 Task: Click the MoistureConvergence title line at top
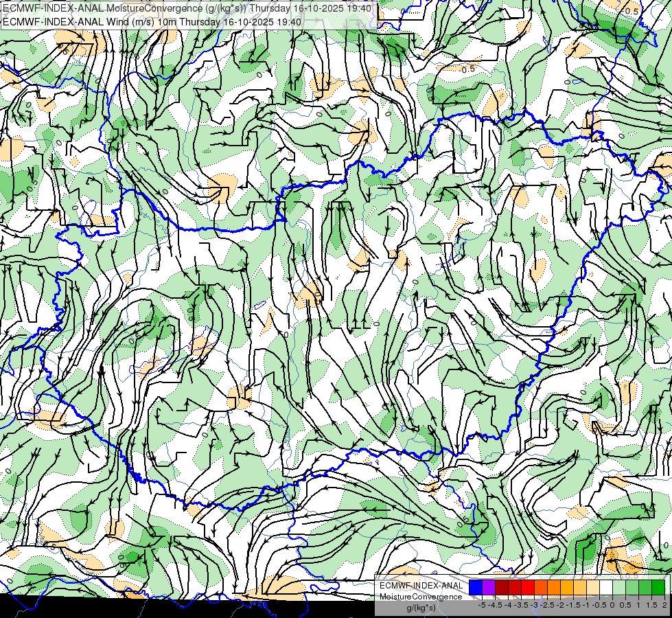187,8
